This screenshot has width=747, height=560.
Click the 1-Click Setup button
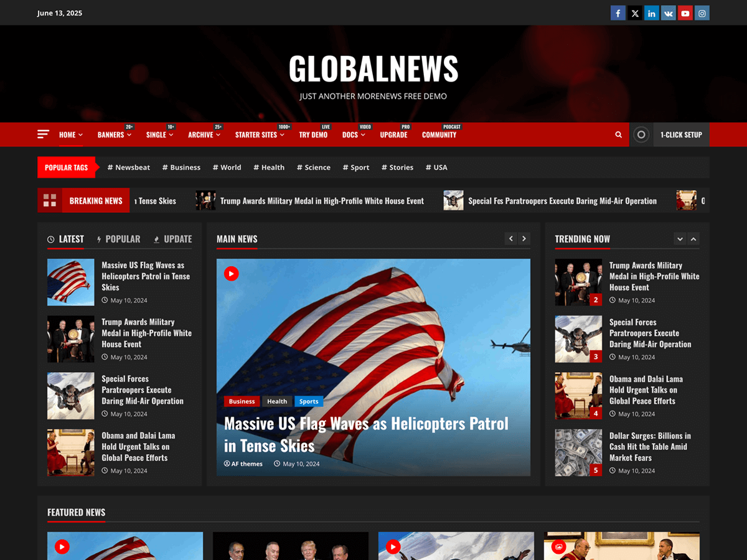click(681, 134)
